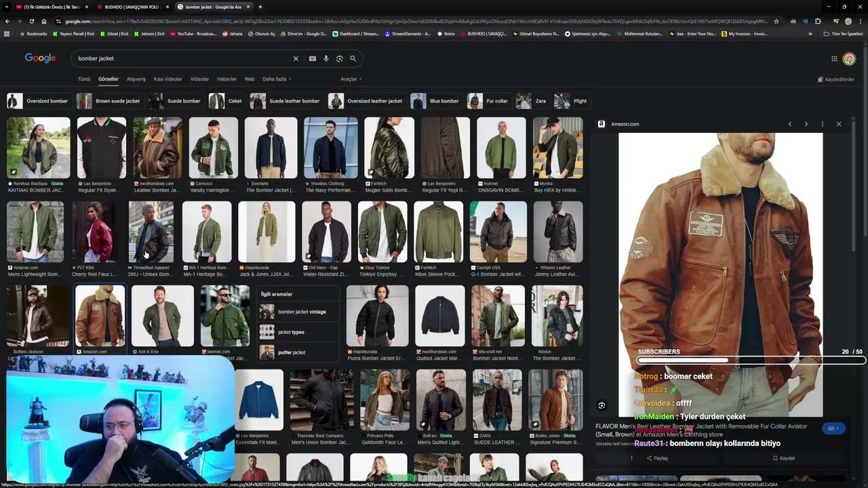This screenshot has width=868, height=488.
Task: Start voice search with the microphone icon
Action: (x=326, y=58)
